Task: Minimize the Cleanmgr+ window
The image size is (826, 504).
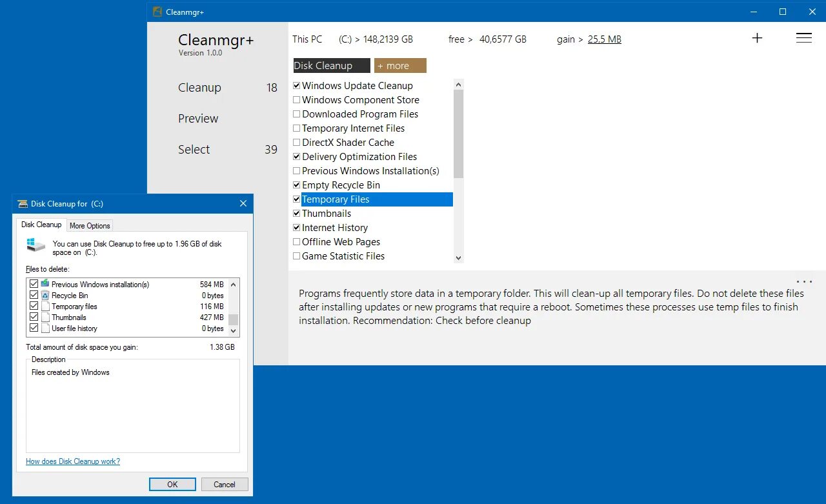Action: (753, 12)
